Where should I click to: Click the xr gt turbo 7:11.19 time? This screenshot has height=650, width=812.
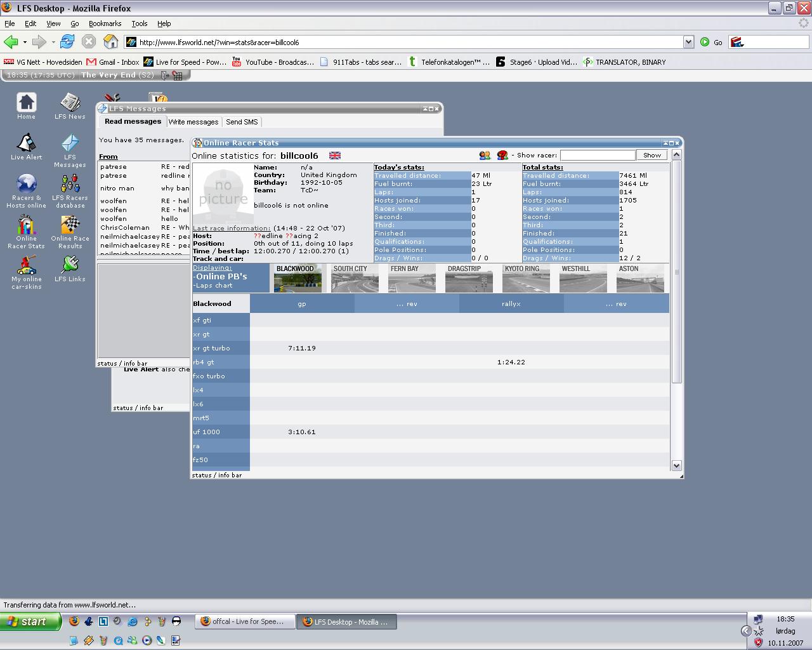click(x=302, y=348)
